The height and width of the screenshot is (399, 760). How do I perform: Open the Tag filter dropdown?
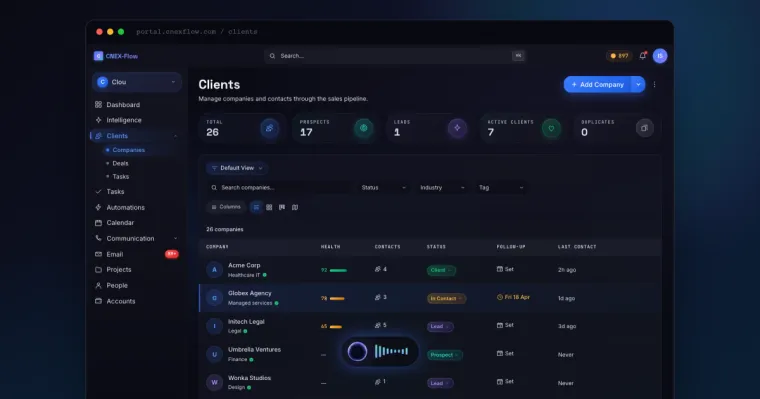point(501,188)
